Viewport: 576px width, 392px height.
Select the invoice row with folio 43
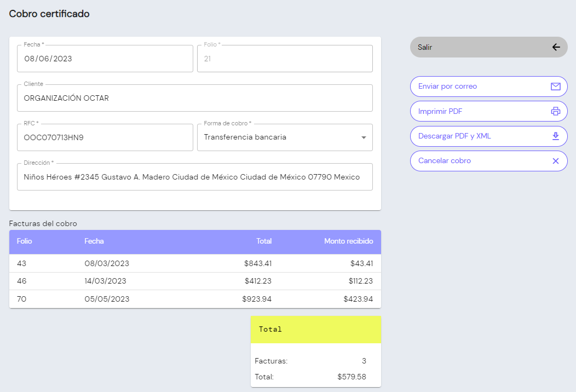pos(195,263)
